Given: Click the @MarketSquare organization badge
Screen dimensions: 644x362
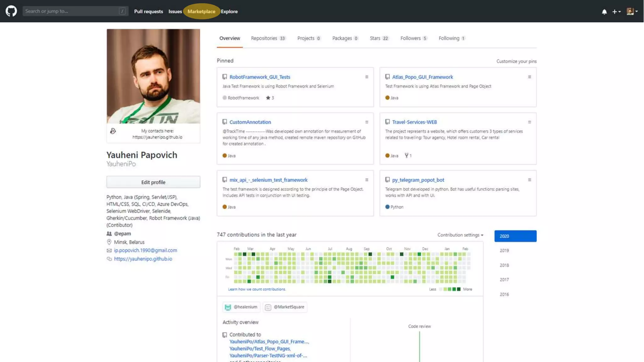Looking at the screenshot, I should click(x=285, y=307).
